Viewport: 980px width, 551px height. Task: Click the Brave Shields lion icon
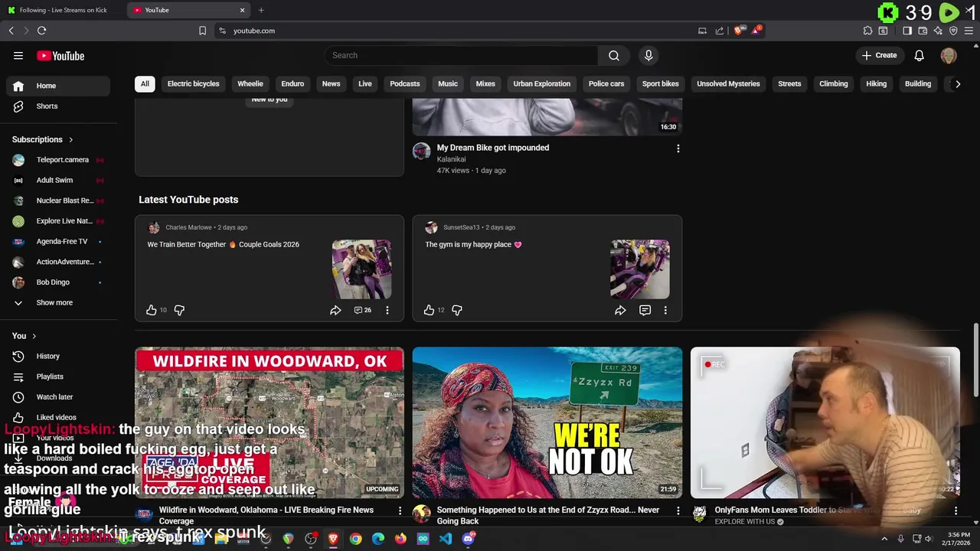pos(738,31)
